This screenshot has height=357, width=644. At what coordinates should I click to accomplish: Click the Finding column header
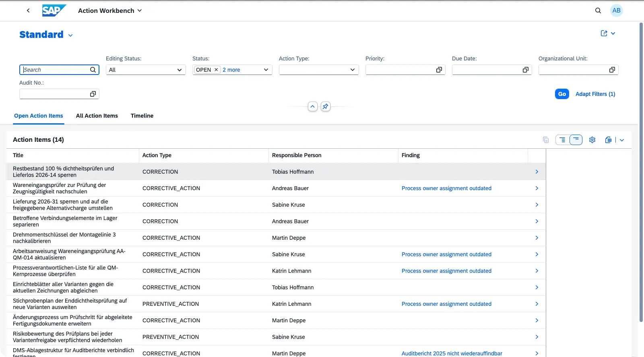(463, 155)
